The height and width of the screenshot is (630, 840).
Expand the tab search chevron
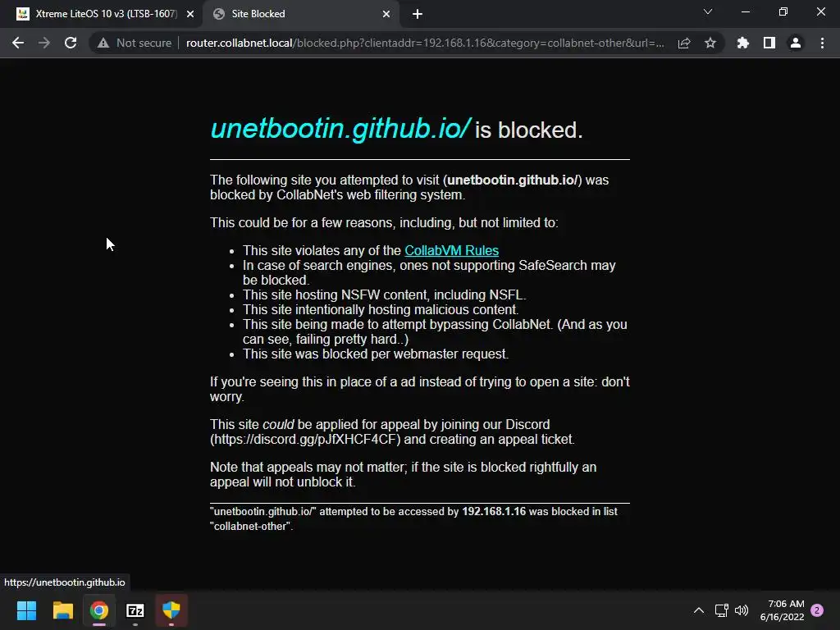pos(708,11)
